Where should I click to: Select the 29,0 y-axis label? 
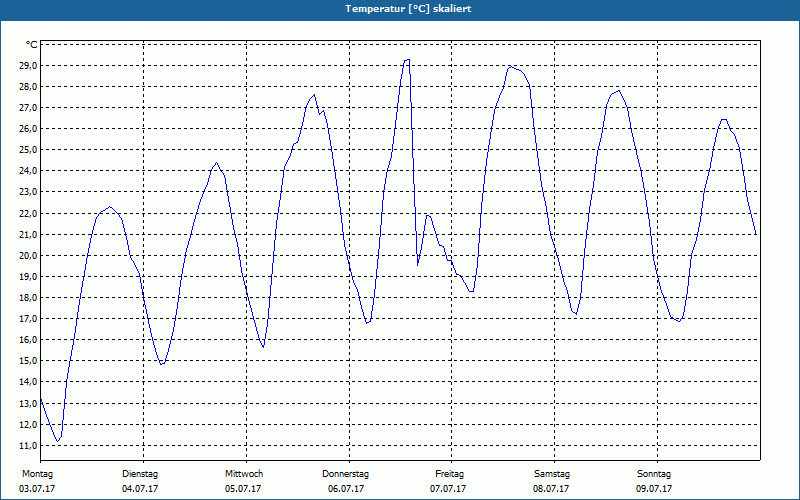(x=29, y=66)
